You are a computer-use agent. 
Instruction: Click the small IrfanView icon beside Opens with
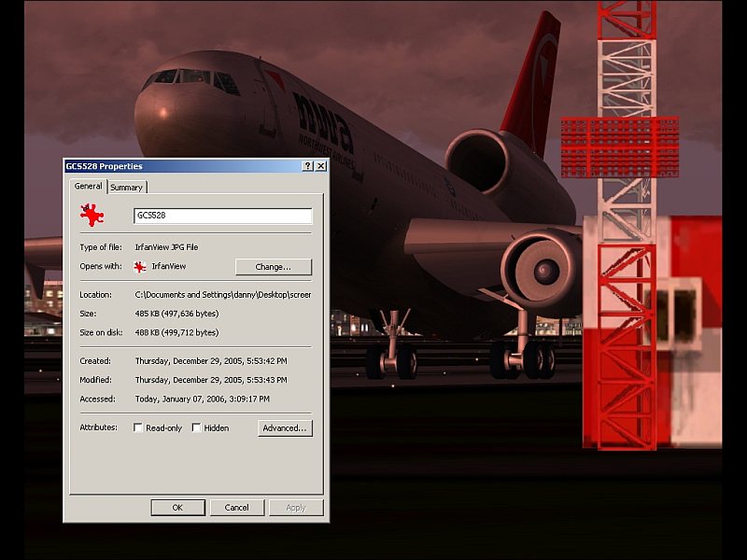click(x=140, y=267)
